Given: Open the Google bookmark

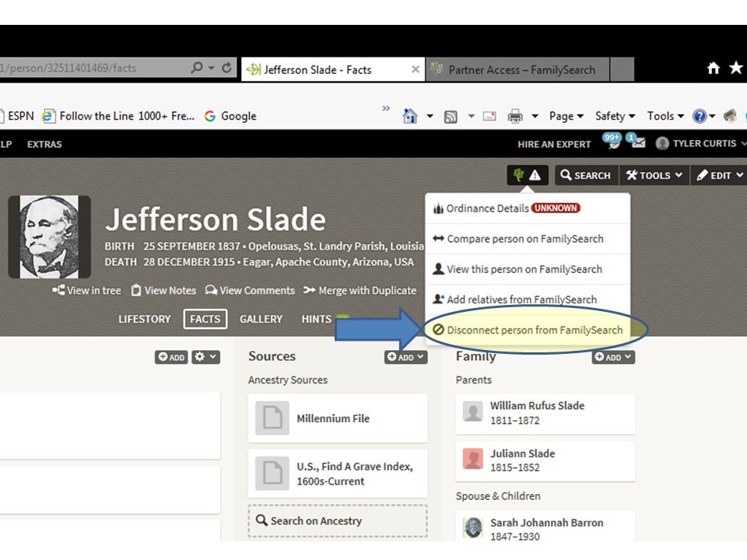Looking at the screenshot, I should tap(230, 116).
